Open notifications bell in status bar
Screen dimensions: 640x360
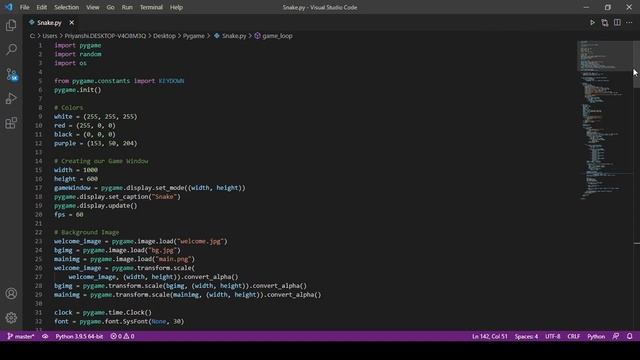click(x=629, y=336)
